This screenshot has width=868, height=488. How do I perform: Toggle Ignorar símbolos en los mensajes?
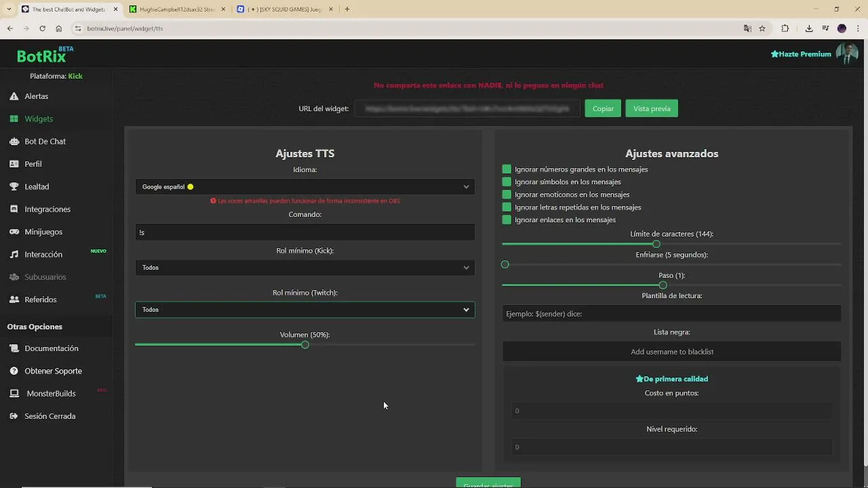[x=507, y=182]
